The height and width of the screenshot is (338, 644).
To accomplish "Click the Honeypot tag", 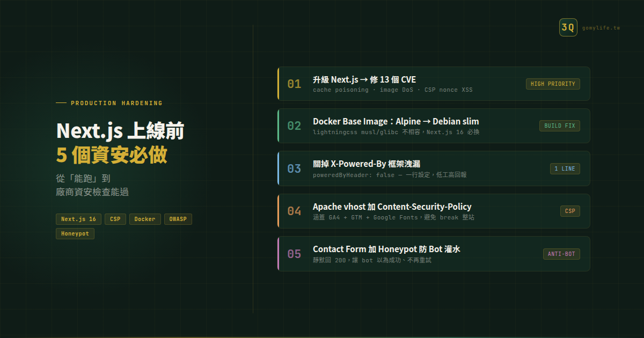I will pos(75,234).
